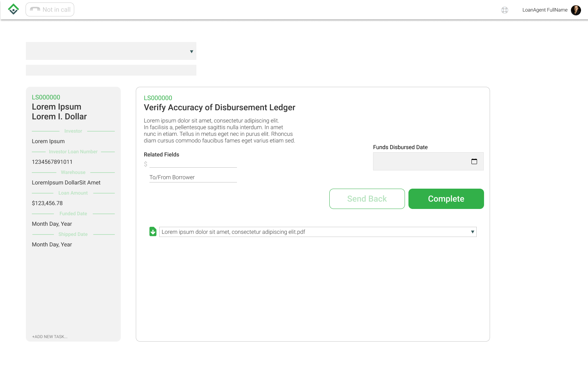This screenshot has width=588, height=378.
Task: Click the Send Back button
Action: click(x=367, y=199)
